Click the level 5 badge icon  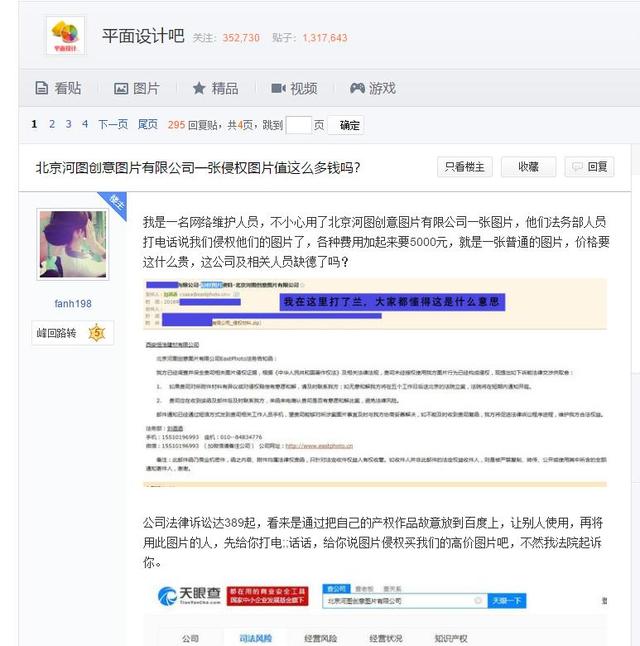97,332
